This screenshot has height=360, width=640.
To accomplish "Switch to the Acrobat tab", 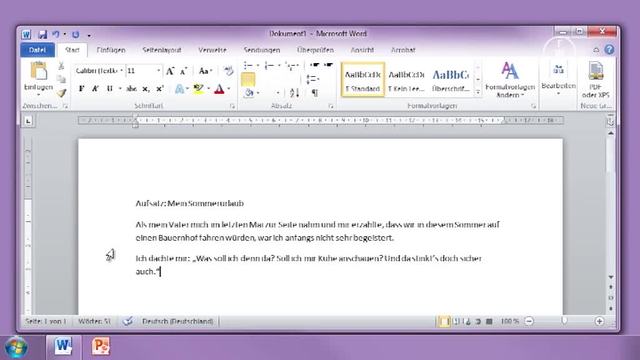I will pos(403,50).
